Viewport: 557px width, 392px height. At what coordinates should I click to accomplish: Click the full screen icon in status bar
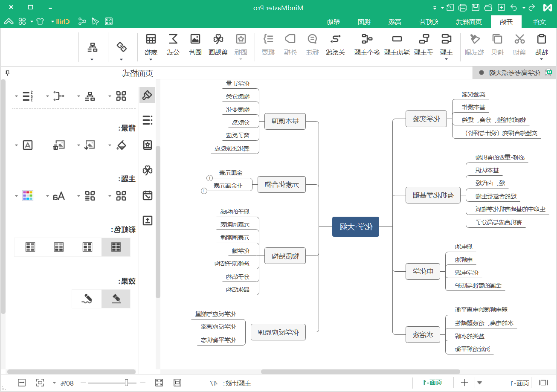coord(159,383)
